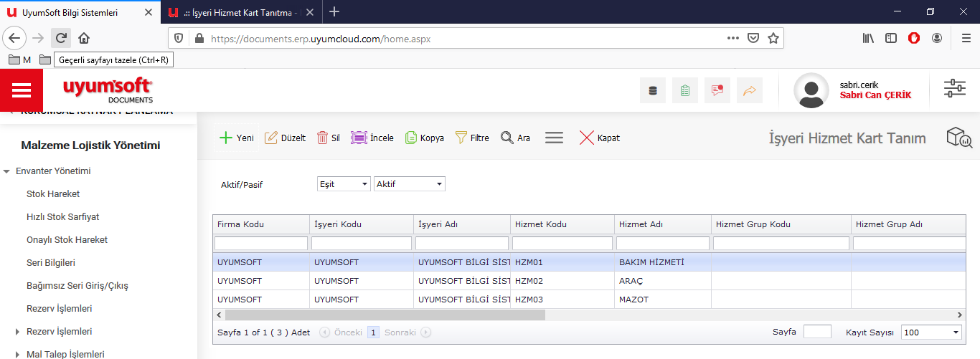Open the messages notification icon
This screenshot has height=359, width=980.
(x=717, y=90)
